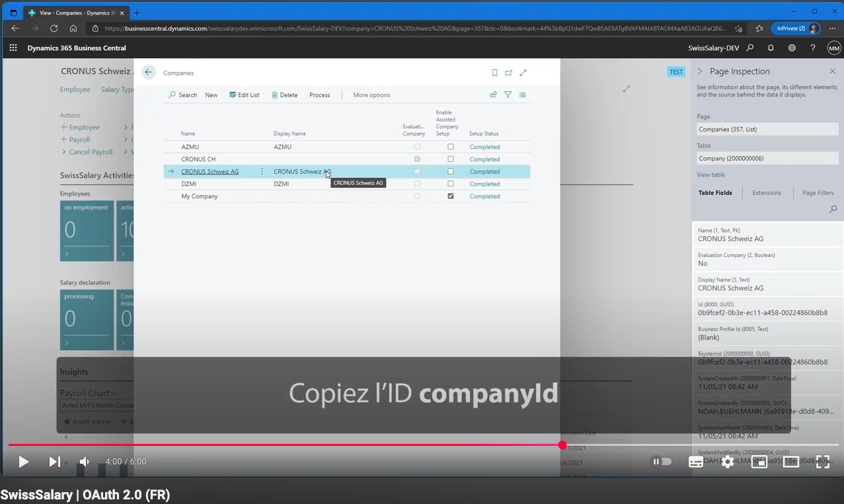Screen dimensions: 844x504
Task: Open Companies page in a new window
Action: click(509, 73)
